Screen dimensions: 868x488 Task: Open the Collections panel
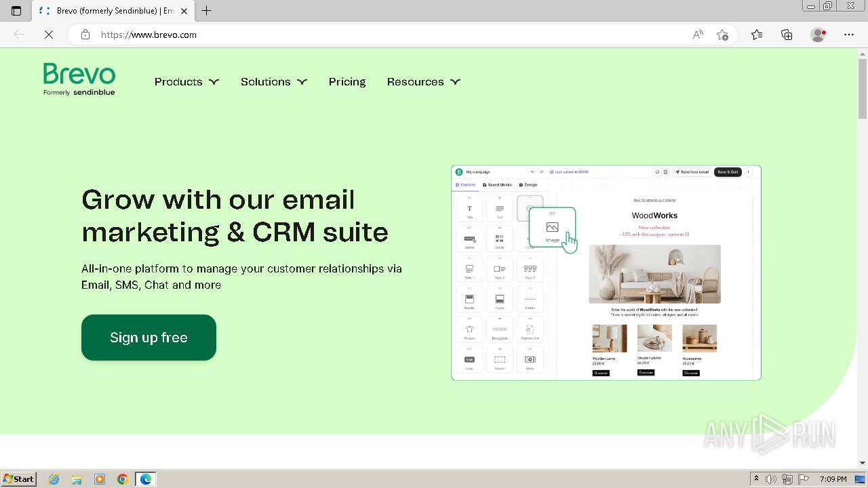point(787,35)
